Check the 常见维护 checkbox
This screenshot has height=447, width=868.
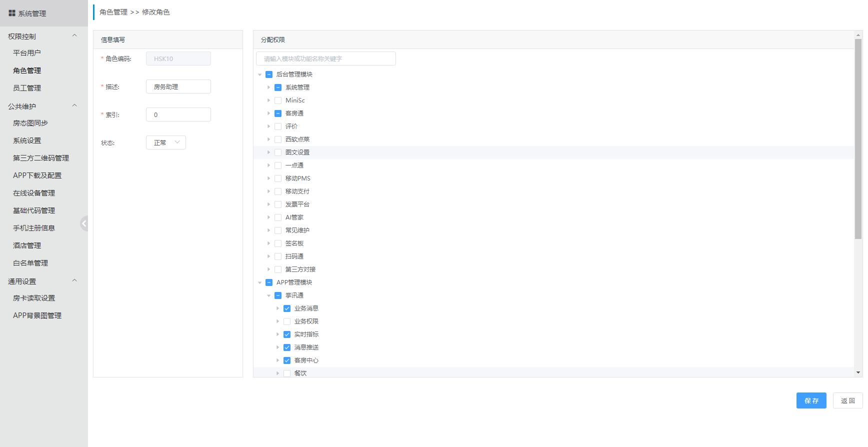click(278, 230)
